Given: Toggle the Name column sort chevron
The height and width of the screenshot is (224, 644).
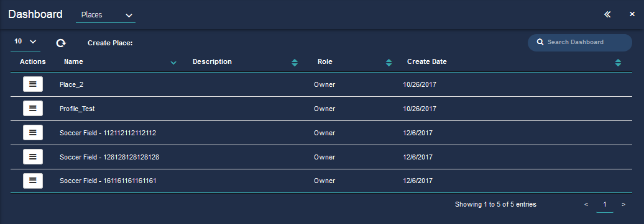Looking at the screenshot, I should 173,63.
